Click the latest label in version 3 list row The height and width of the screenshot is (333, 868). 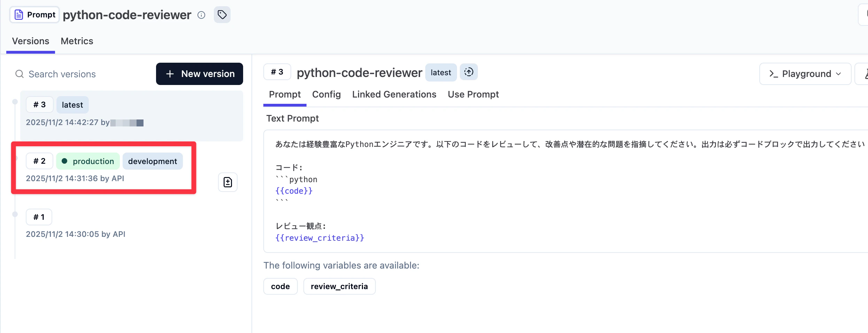click(72, 105)
